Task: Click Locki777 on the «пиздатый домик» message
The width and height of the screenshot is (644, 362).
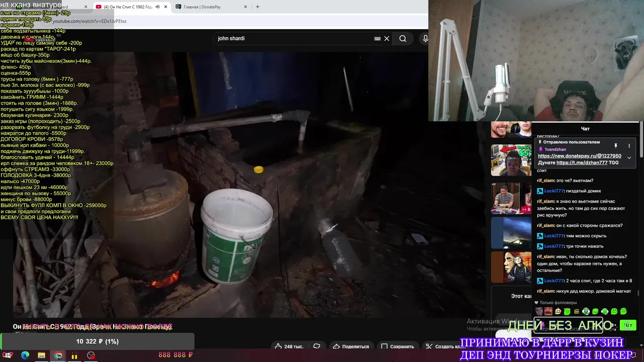Action: point(554,191)
